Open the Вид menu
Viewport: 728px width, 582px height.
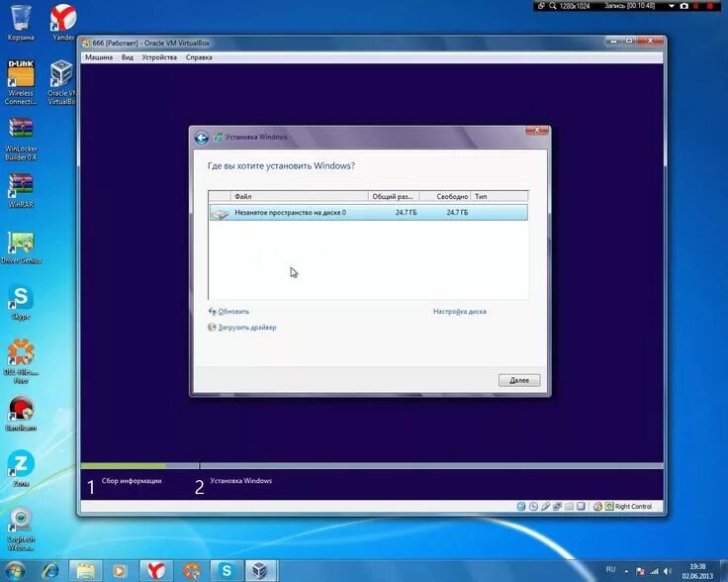pos(128,57)
